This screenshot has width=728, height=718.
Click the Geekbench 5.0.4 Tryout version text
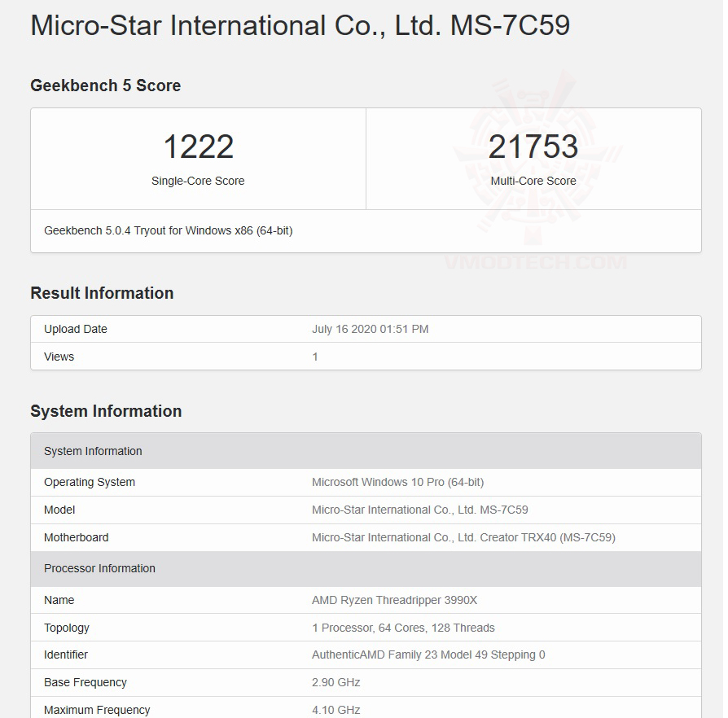[169, 230]
